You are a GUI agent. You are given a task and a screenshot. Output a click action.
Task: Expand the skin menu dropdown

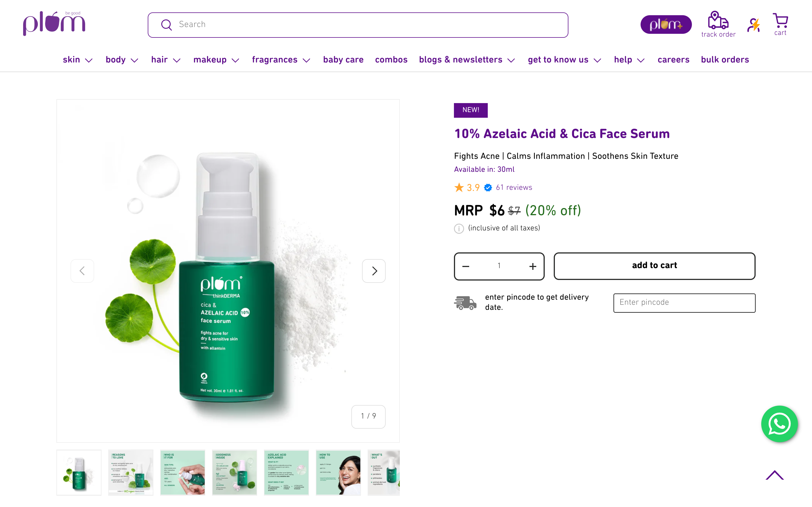coord(78,60)
